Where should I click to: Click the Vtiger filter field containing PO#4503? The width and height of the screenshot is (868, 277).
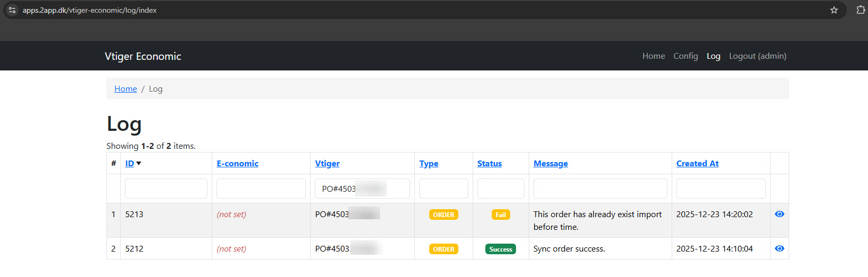[362, 189]
